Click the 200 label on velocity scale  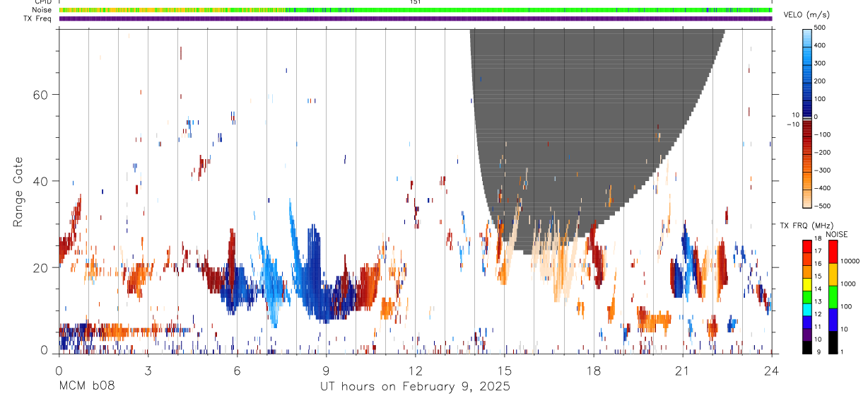pos(821,81)
